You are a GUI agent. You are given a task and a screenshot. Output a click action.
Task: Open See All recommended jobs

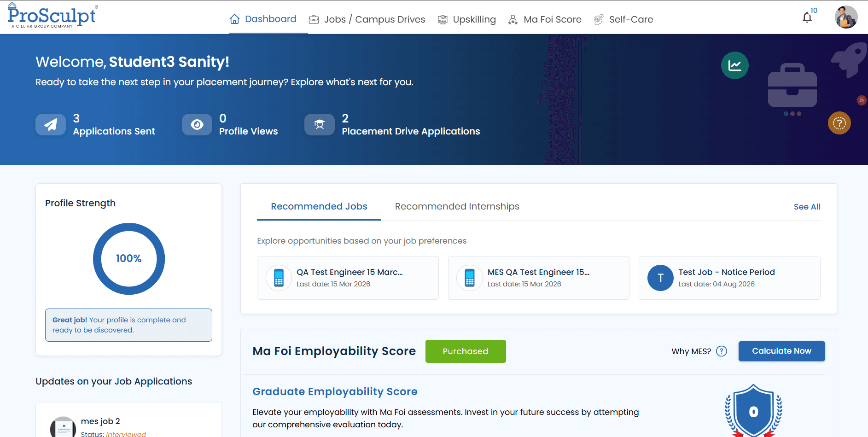pos(807,207)
